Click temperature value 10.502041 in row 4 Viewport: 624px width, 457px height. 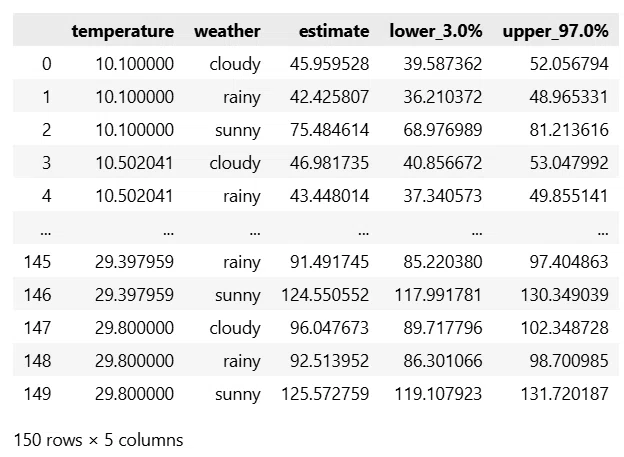135,196
